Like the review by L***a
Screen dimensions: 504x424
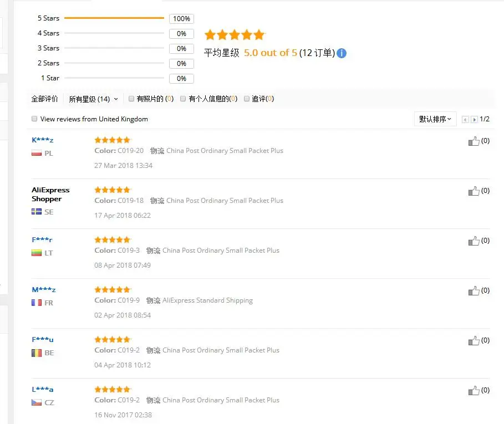pyautogui.click(x=474, y=390)
